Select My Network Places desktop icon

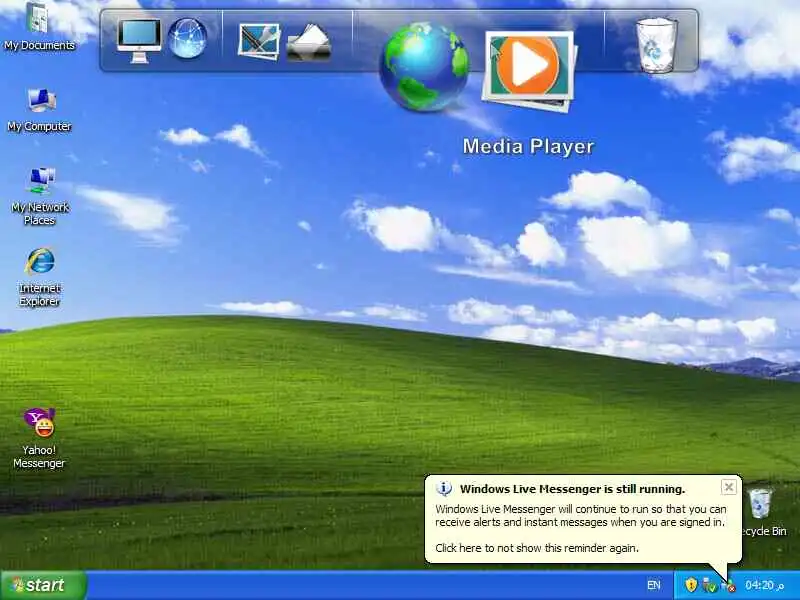point(40,196)
